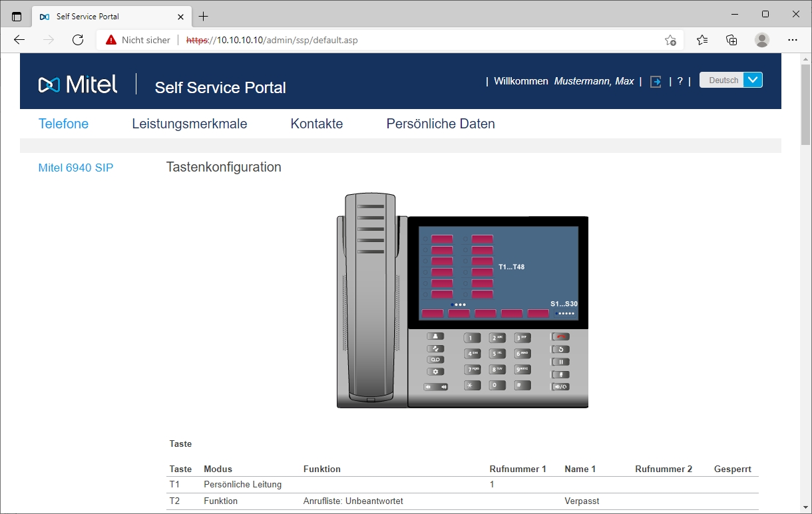812x514 pixels.
Task: Open the Mitel 6940 SIP link
Action: pyautogui.click(x=75, y=168)
